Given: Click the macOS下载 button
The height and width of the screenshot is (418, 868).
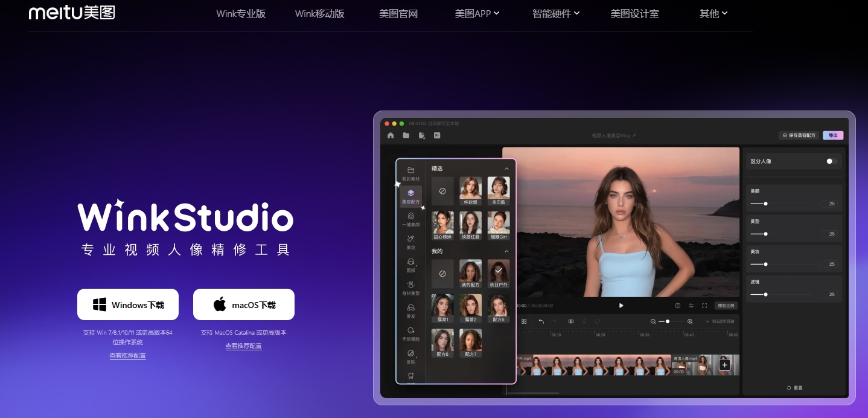Looking at the screenshot, I should click(x=244, y=304).
